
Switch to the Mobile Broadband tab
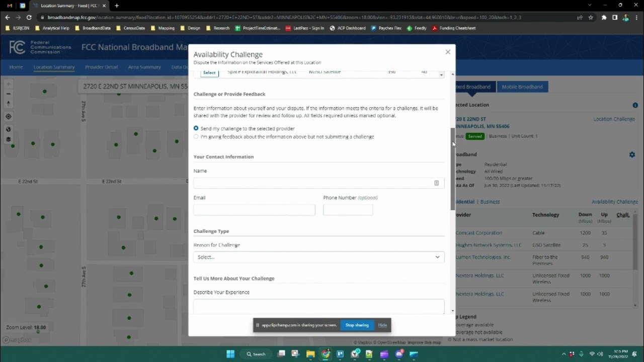click(522, 86)
